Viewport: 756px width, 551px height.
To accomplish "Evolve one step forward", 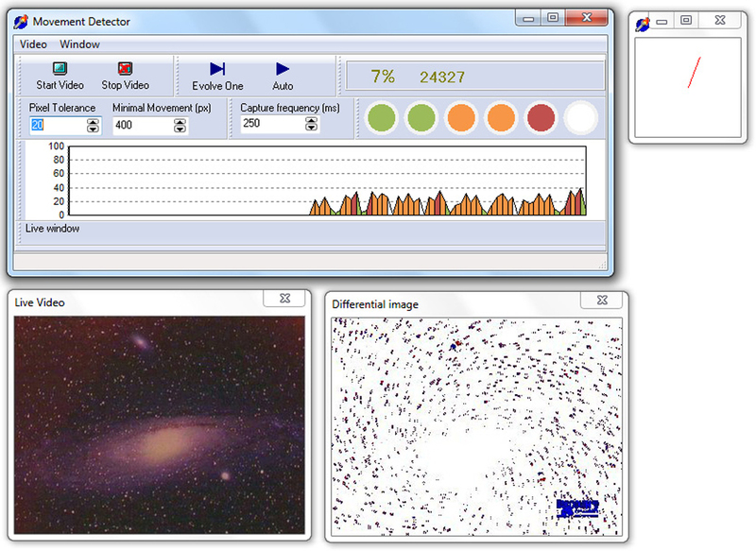I will click(x=217, y=77).
